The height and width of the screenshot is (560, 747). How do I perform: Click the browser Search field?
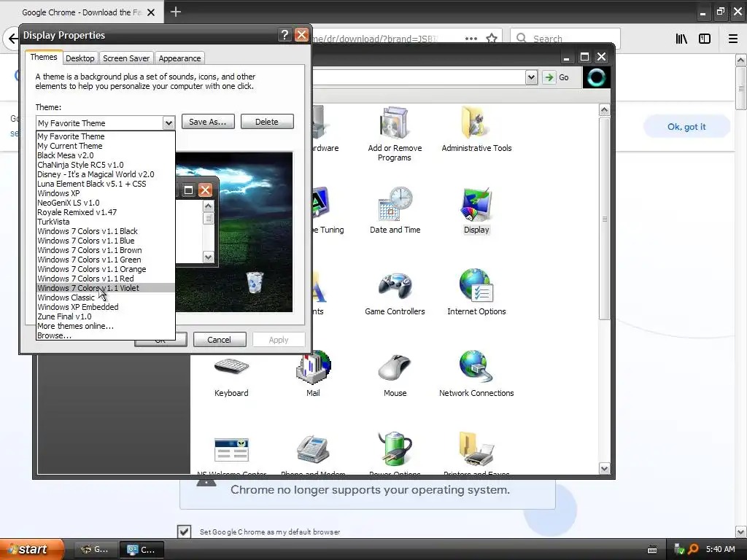(x=565, y=39)
